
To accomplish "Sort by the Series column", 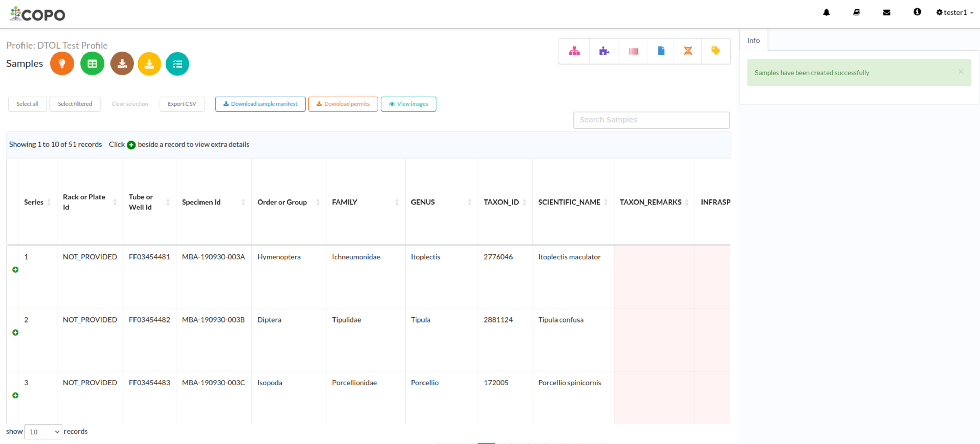I will [37, 202].
